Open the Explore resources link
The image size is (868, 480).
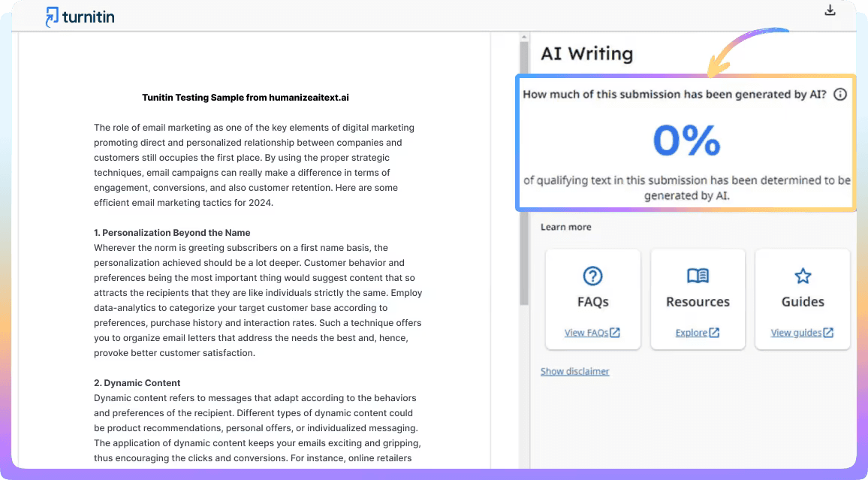(692, 333)
